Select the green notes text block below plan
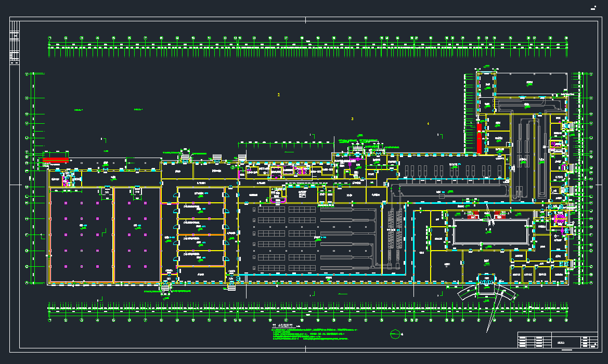Image resolution: width=608 pixels, height=364 pixels. click(x=312, y=336)
